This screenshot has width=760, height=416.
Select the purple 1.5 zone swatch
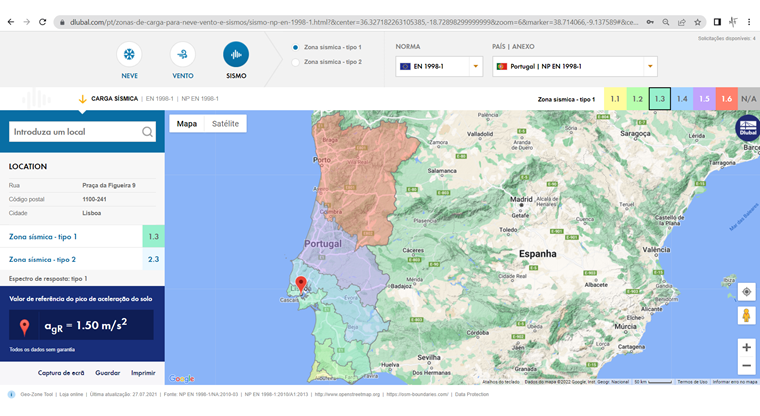point(704,99)
